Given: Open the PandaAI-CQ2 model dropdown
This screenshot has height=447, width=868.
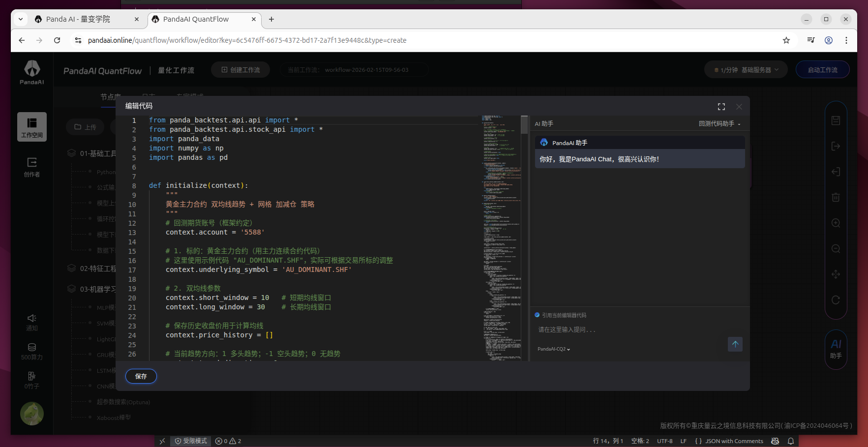Looking at the screenshot, I should pos(554,349).
